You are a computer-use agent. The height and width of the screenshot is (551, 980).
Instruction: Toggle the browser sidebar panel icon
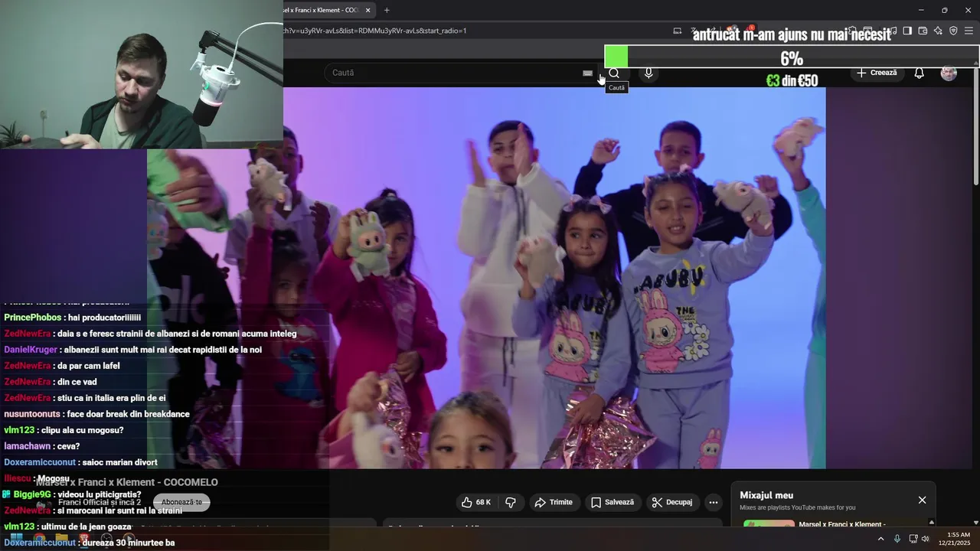(907, 31)
